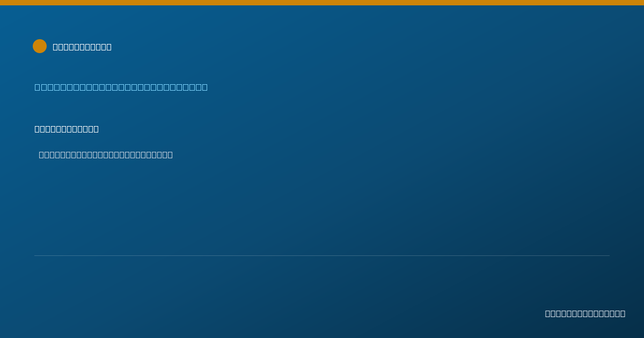Click the orange accent bar along the top
The width and height of the screenshot is (644, 338).
point(322,3)
